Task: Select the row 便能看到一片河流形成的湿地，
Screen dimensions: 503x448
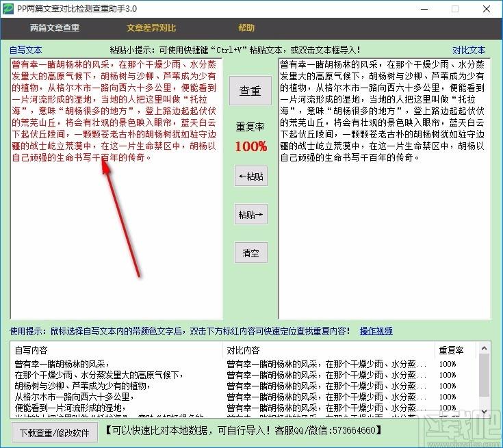Action: pos(245,408)
